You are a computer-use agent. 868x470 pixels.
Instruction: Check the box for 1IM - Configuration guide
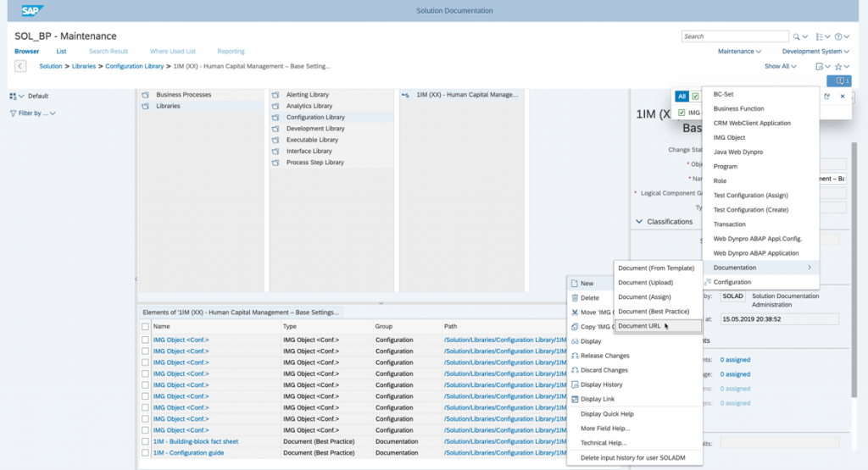[145, 453]
